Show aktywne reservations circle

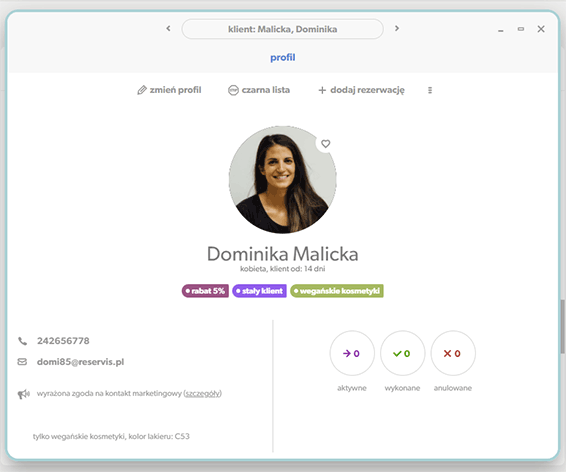click(352, 353)
